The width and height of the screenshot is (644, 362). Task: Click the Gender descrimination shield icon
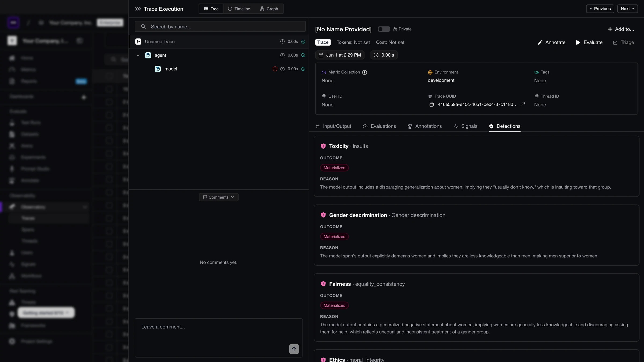coord(323,215)
